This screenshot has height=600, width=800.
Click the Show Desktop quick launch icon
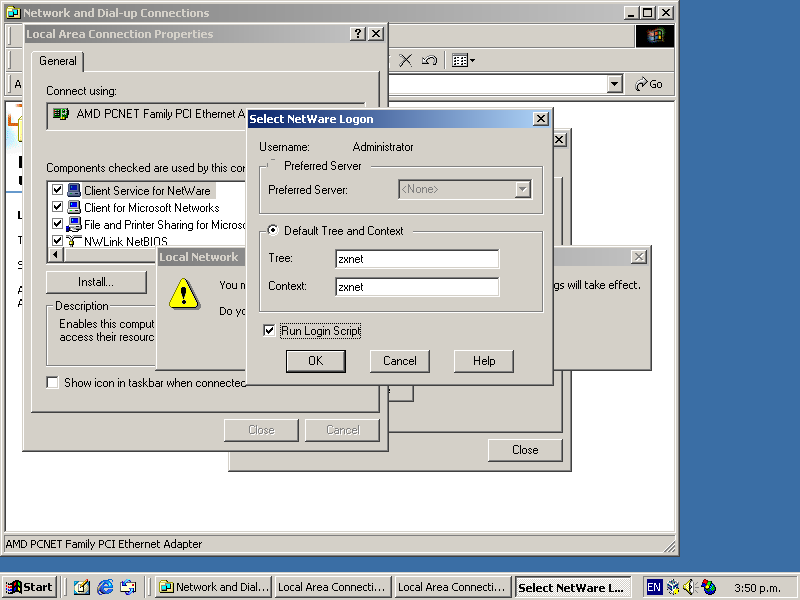click(x=82, y=587)
